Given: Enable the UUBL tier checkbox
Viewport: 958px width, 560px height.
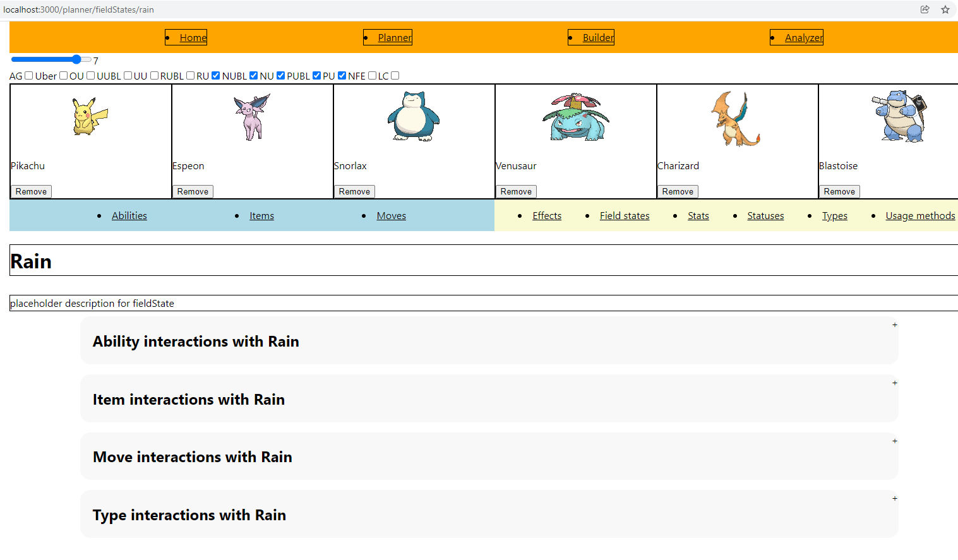Looking at the screenshot, I should (x=128, y=76).
